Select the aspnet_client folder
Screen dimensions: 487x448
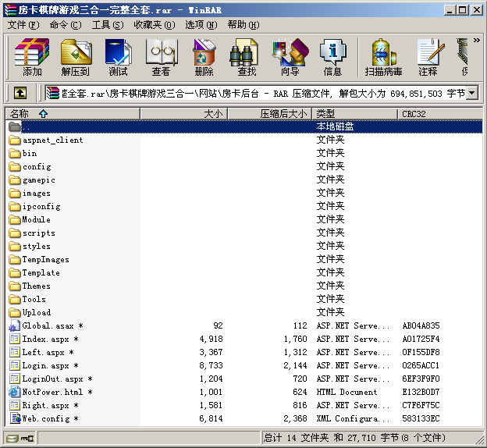[52, 140]
